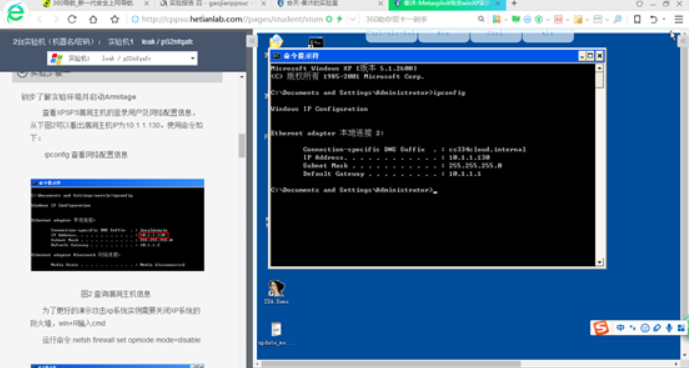Reload the current page
Image resolution: width=690 pixels, height=368 pixels.
[x=72, y=19]
